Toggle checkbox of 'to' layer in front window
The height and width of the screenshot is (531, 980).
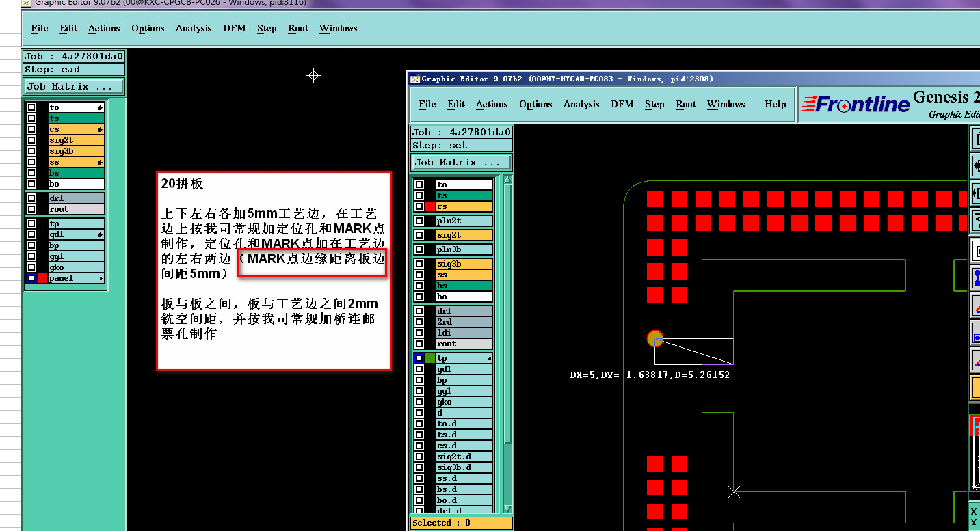[x=419, y=185]
